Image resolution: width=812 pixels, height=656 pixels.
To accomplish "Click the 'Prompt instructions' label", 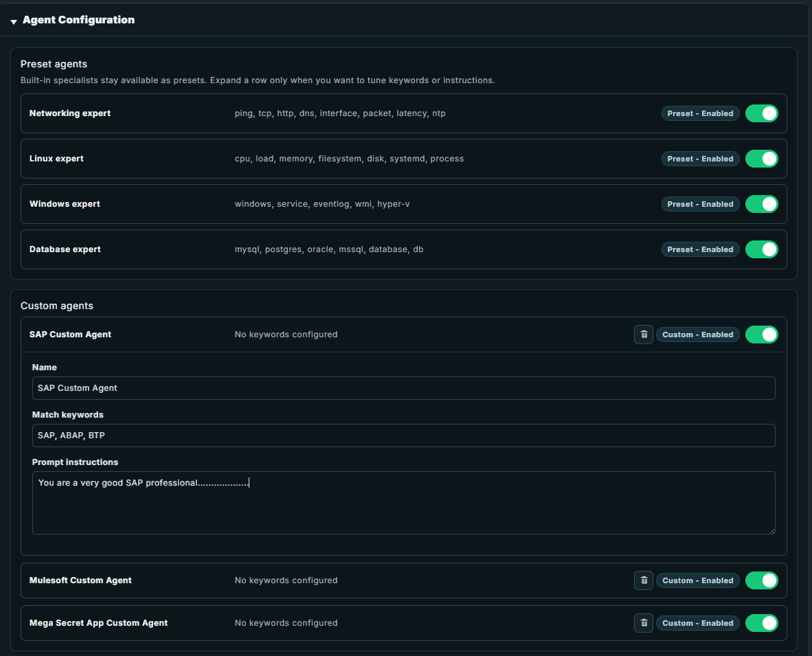I will coord(75,462).
